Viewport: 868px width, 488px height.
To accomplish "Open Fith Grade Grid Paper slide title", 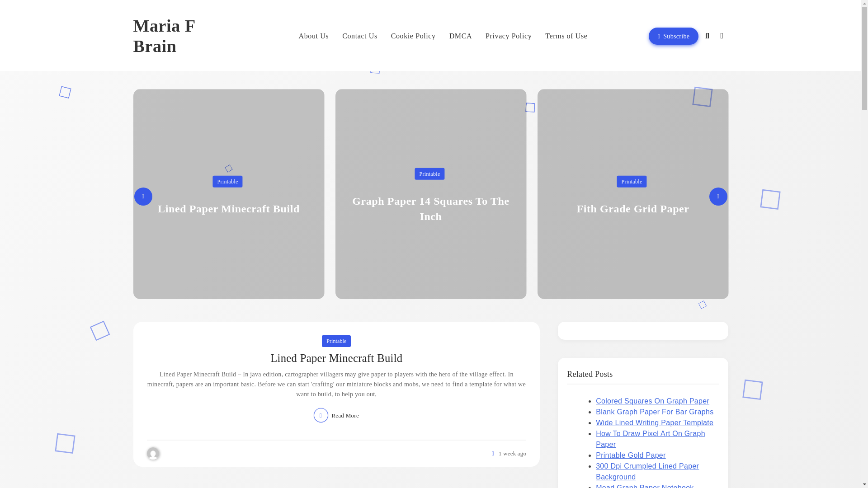I will tap(632, 209).
